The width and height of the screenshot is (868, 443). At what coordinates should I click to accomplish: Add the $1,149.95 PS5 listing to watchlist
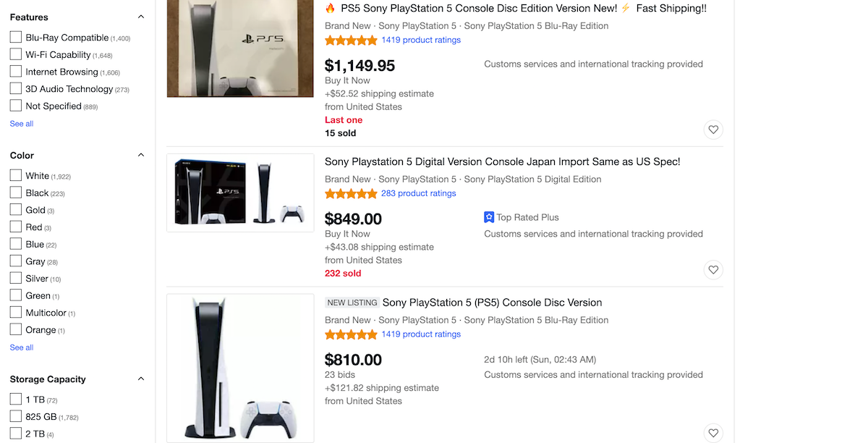click(713, 129)
